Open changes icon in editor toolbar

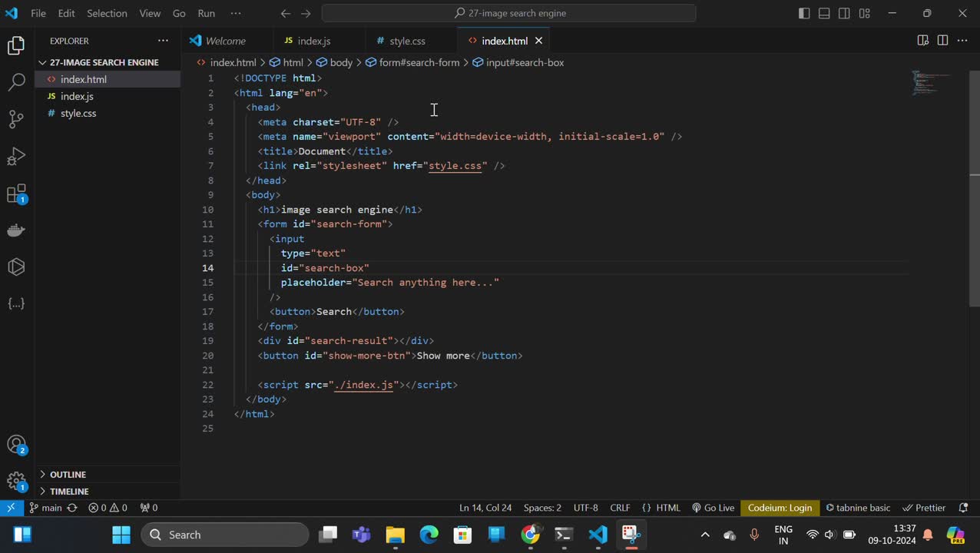tap(923, 41)
